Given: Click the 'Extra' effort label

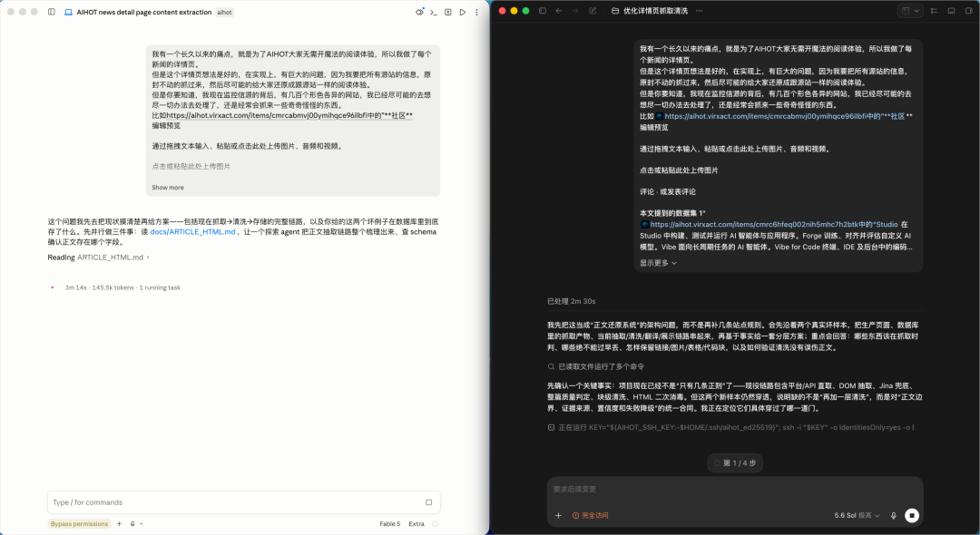Looking at the screenshot, I should [416, 524].
